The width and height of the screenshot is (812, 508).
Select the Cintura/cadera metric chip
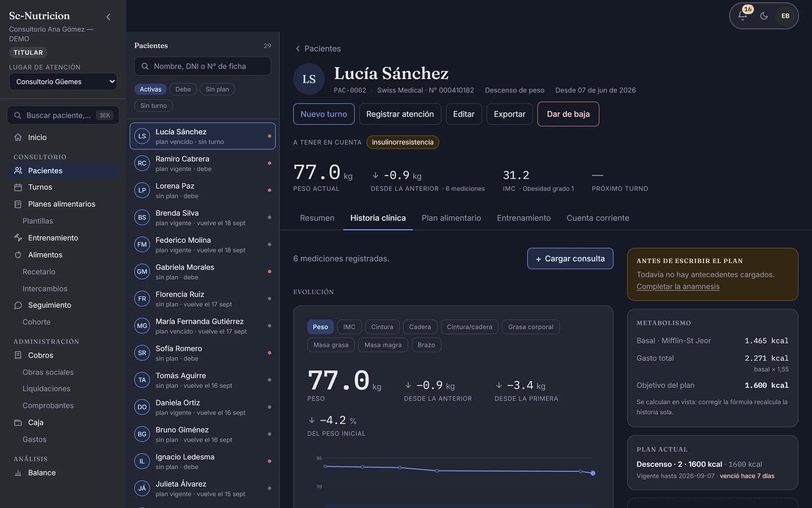click(x=469, y=327)
